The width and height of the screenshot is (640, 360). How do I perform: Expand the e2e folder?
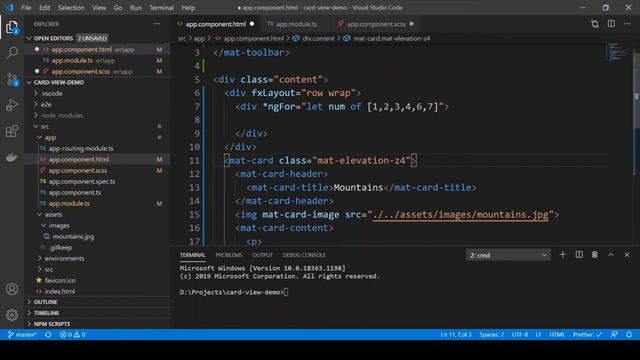click(46, 104)
